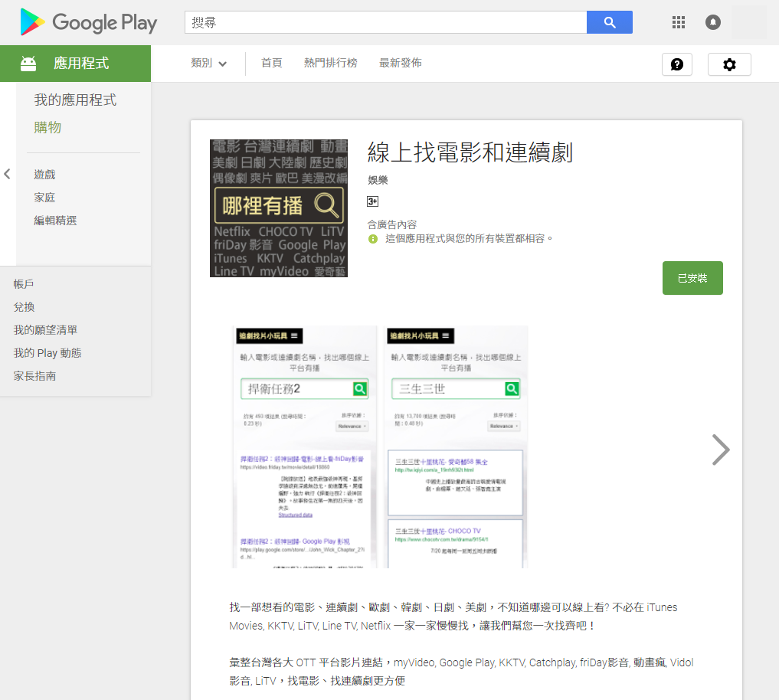
Task: Click the Google Play logo
Action: (88, 23)
